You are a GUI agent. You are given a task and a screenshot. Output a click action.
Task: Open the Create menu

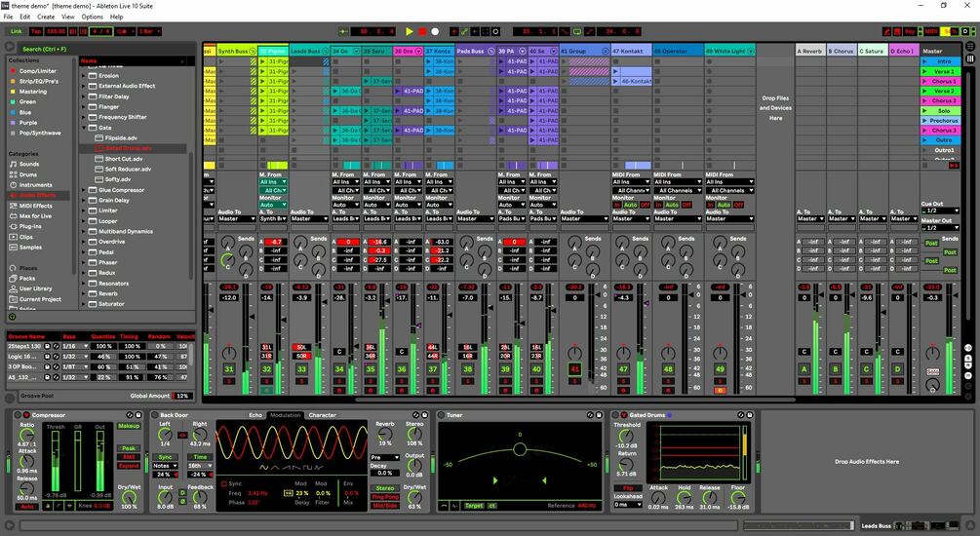click(x=46, y=17)
